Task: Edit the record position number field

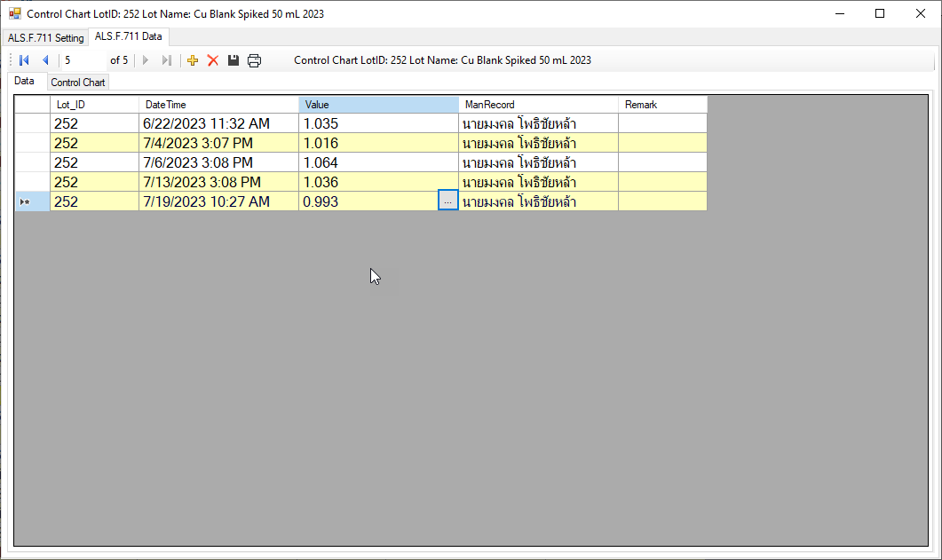Action: click(x=83, y=60)
